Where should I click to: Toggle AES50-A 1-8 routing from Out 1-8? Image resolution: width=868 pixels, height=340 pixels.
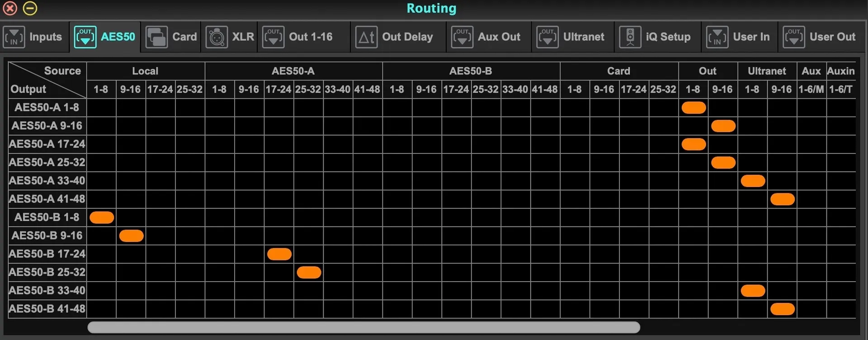click(693, 108)
